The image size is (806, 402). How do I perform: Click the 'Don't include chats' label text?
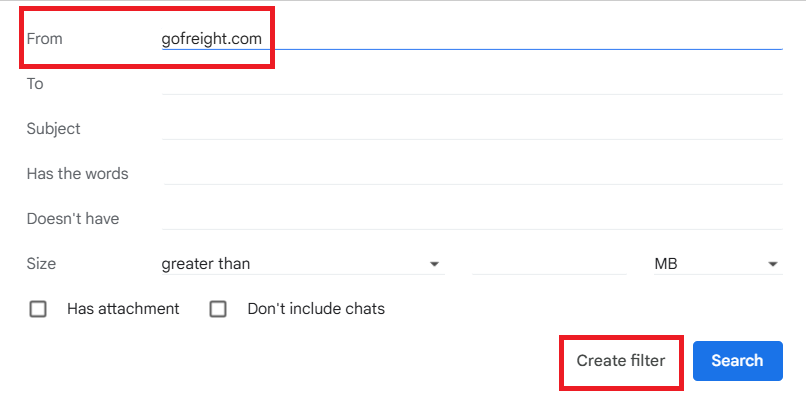(316, 309)
